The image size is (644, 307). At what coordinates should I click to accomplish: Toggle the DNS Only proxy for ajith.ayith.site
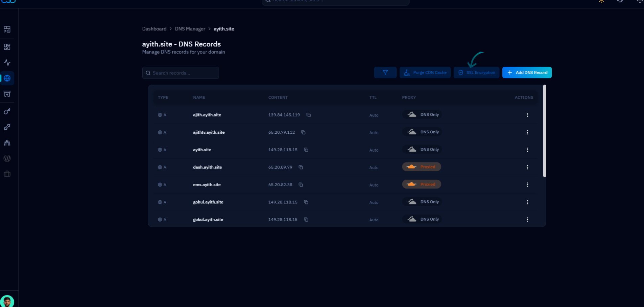click(422, 114)
